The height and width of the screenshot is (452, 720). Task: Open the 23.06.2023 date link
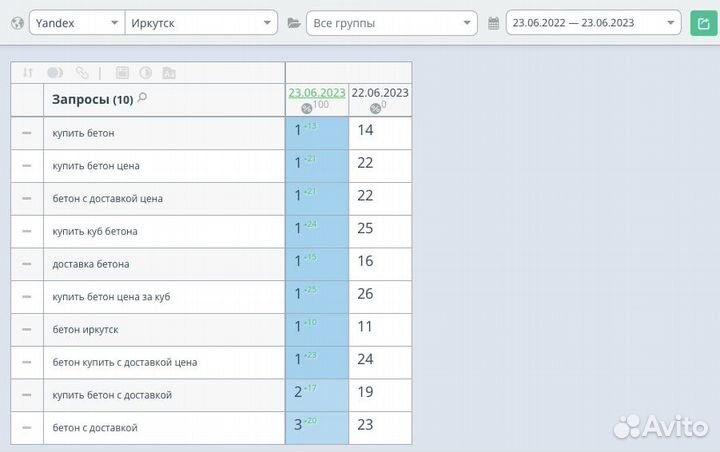point(317,93)
